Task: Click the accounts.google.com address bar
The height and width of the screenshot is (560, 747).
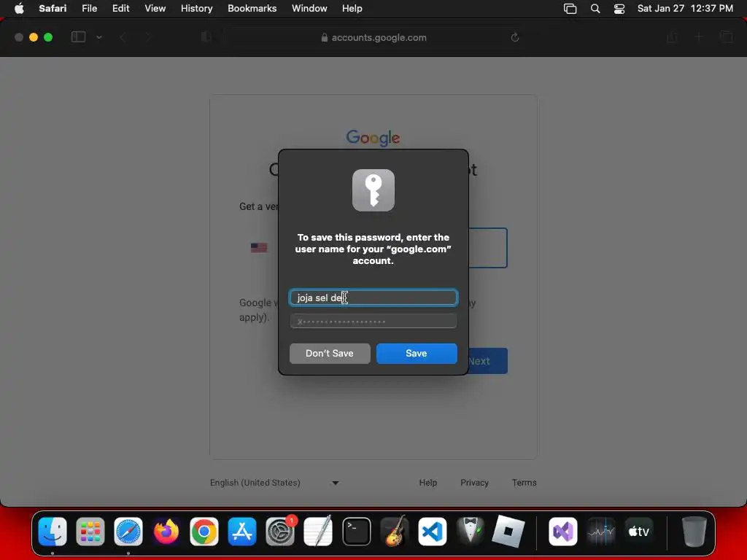Action: 373,37
